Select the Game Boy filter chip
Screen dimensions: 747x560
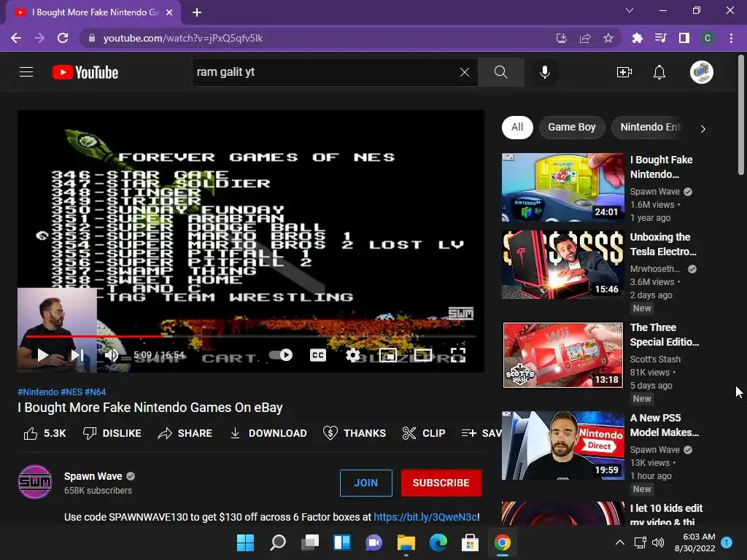(x=572, y=127)
